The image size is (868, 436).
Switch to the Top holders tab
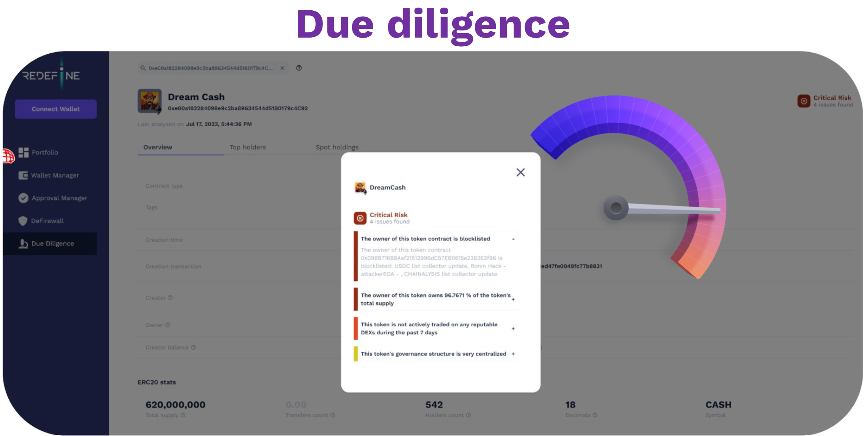[247, 147]
